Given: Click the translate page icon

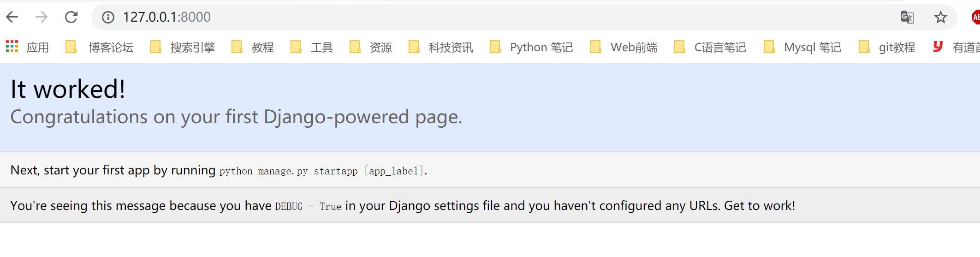Looking at the screenshot, I should click(x=907, y=18).
